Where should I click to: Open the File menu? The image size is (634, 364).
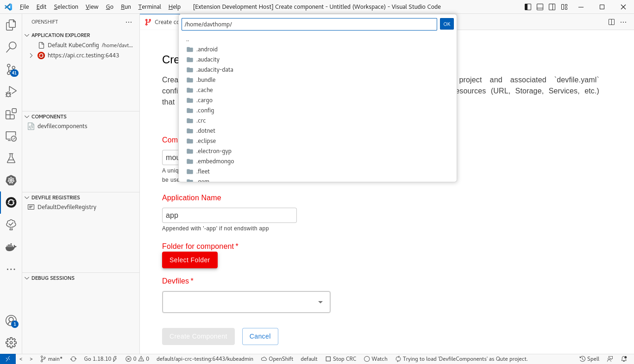click(x=25, y=7)
